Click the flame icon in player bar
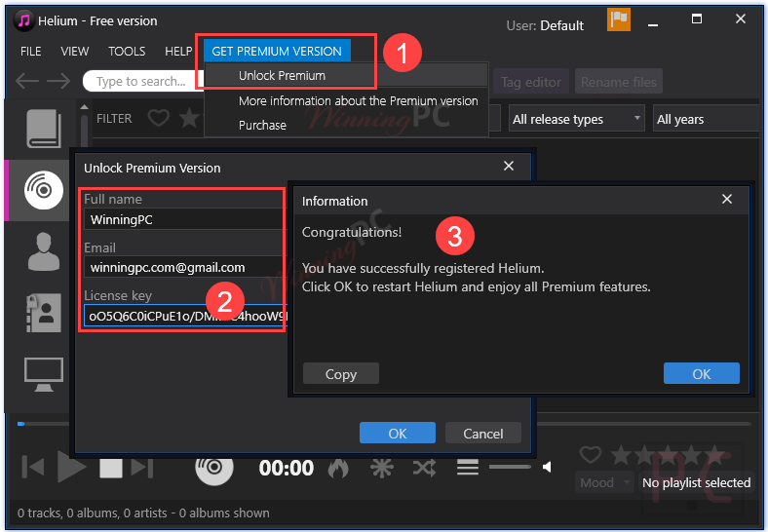This screenshot has width=768, height=532. pos(338,468)
